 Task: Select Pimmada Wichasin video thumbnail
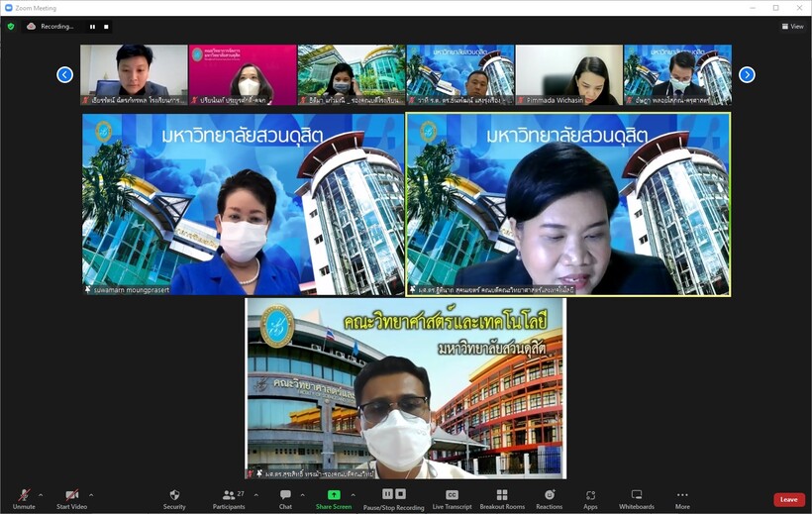[568, 74]
